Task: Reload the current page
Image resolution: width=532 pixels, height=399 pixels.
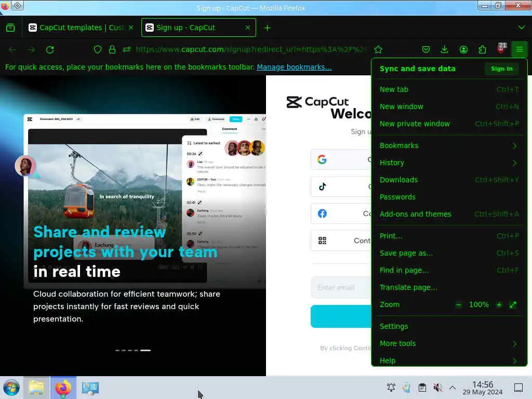Action: (50, 50)
